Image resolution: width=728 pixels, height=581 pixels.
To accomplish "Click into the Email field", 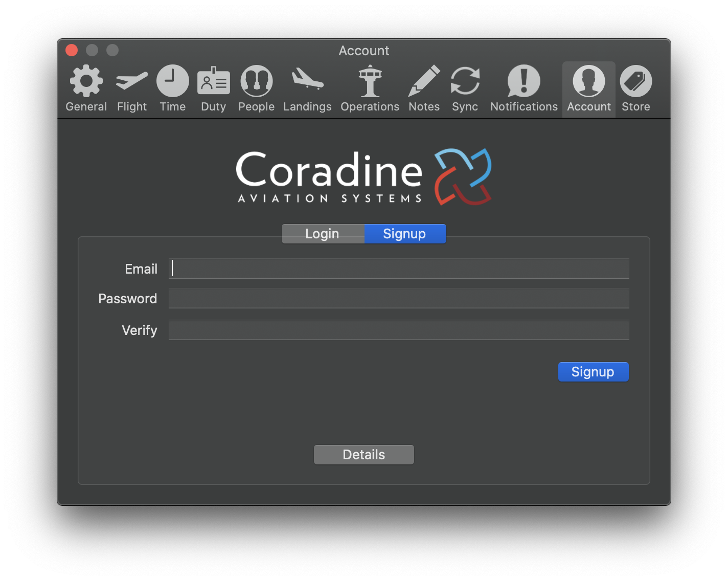I will (399, 269).
